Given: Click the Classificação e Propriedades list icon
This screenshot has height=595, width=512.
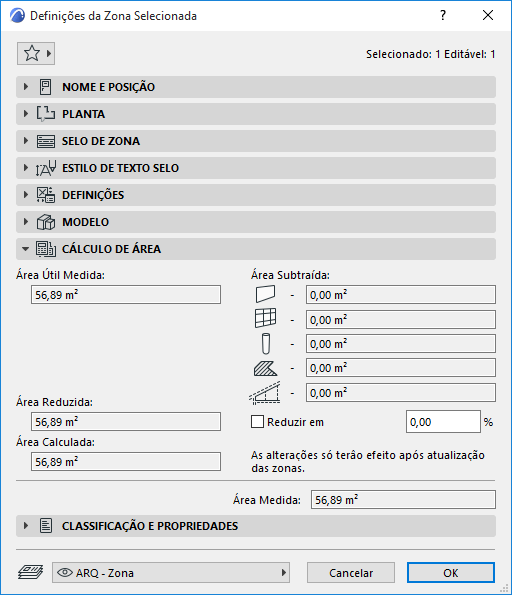Looking at the screenshot, I should [46, 526].
